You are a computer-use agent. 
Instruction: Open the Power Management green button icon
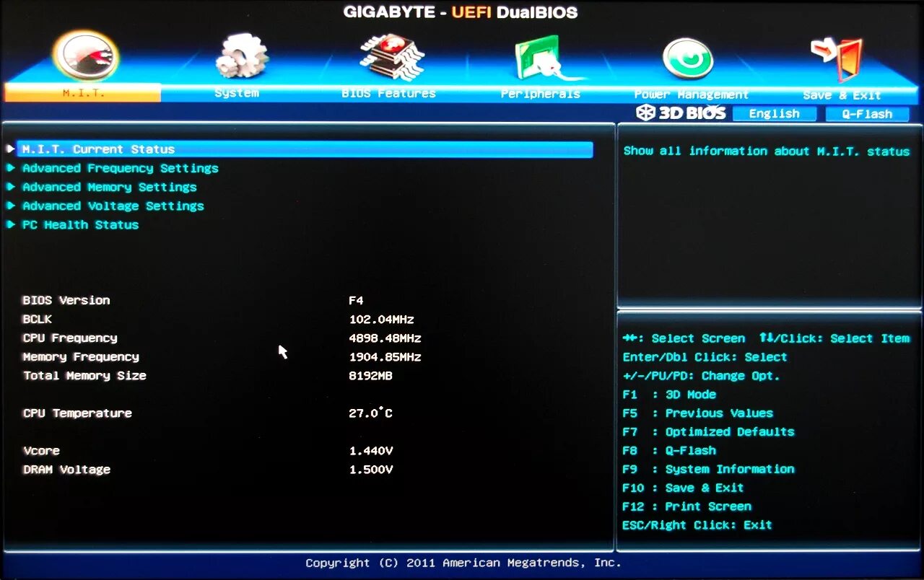[x=688, y=58]
